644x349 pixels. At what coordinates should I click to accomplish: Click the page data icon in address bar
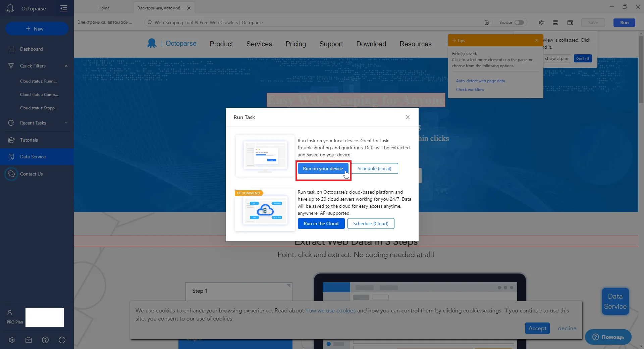(x=487, y=22)
